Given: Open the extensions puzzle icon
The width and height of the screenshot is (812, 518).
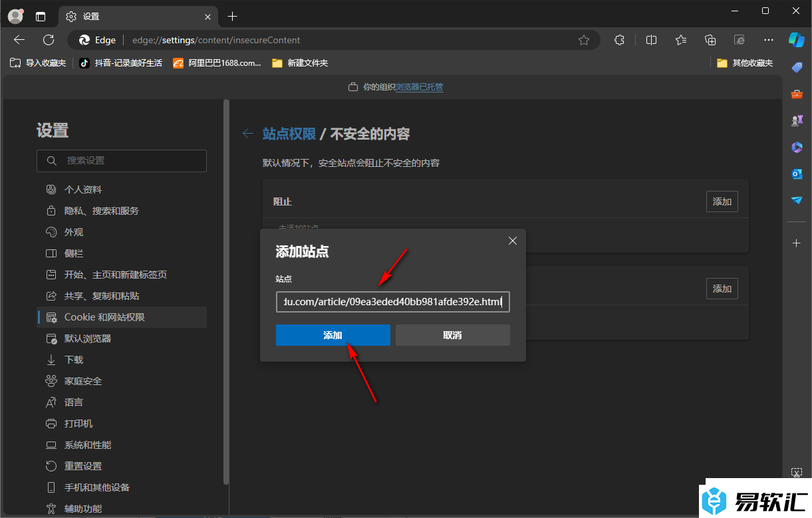Looking at the screenshot, I should (619, 40).
